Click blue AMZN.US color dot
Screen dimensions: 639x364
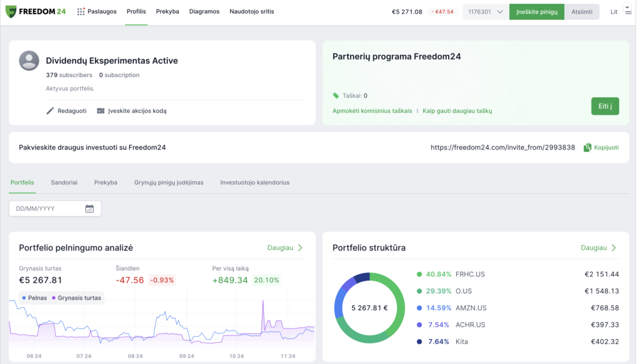419,309
